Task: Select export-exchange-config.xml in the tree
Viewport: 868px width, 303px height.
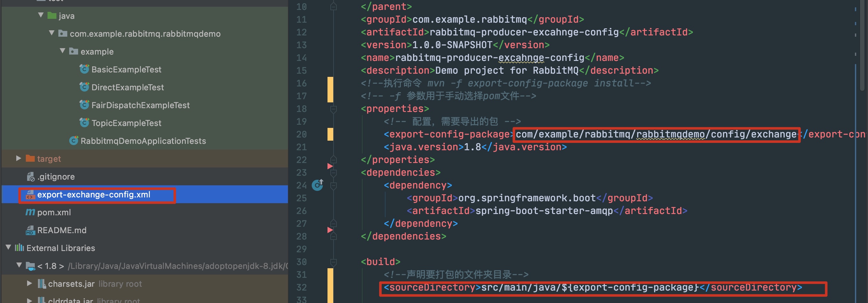Action: point(94,195)
